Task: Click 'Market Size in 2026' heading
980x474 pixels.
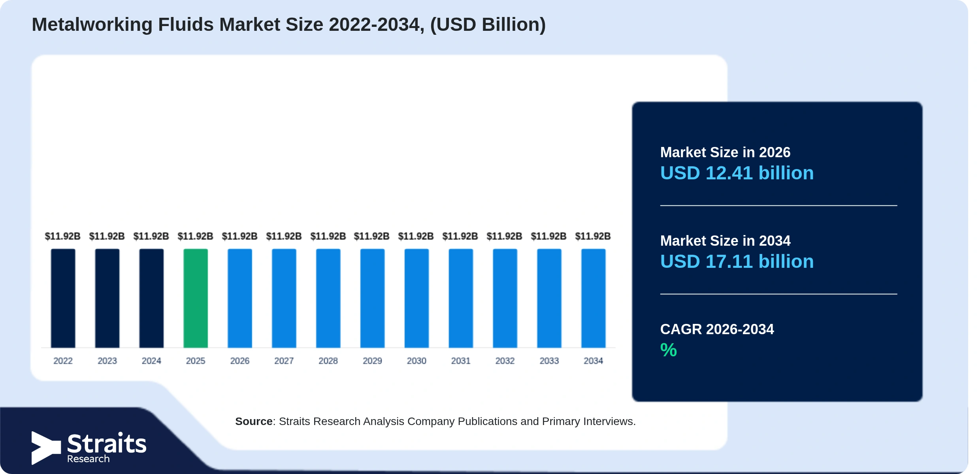Action: point(725,152)
